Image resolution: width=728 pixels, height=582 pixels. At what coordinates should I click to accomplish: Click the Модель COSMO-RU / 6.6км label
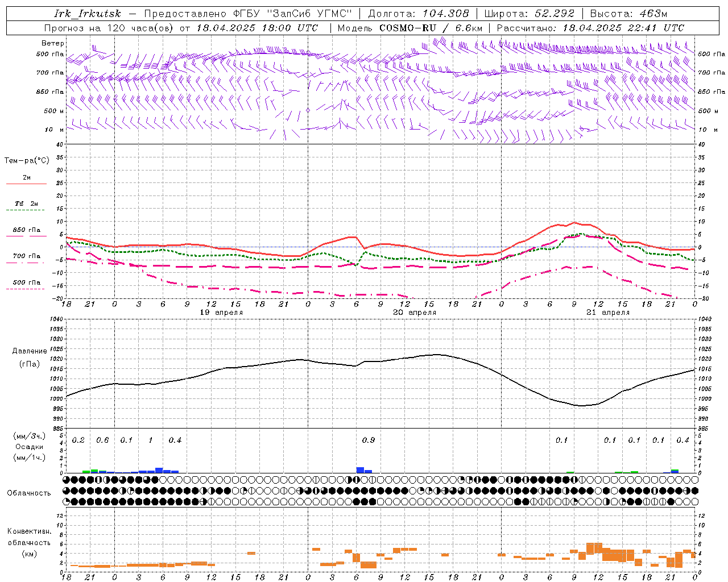pos(410,28)
